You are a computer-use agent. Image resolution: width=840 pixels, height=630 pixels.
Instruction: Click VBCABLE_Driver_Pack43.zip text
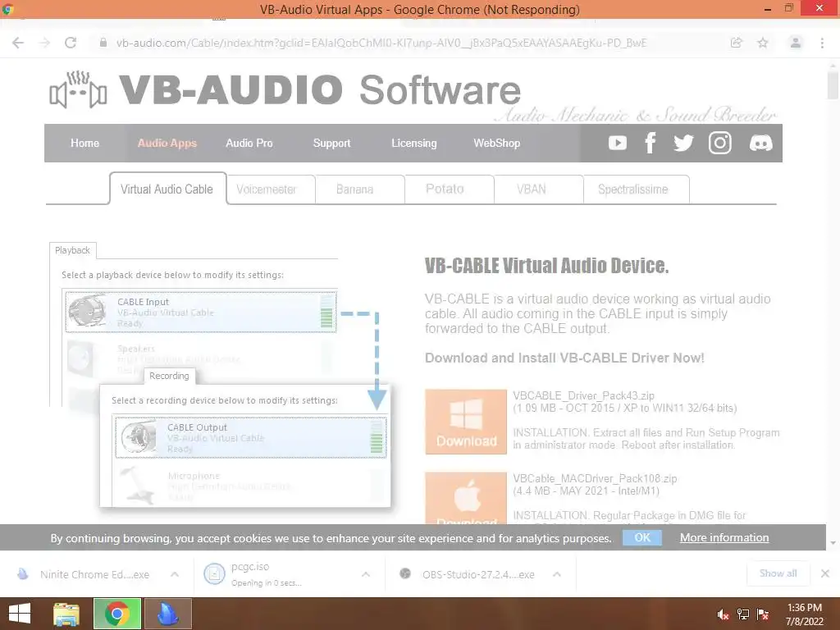point(583,395)
